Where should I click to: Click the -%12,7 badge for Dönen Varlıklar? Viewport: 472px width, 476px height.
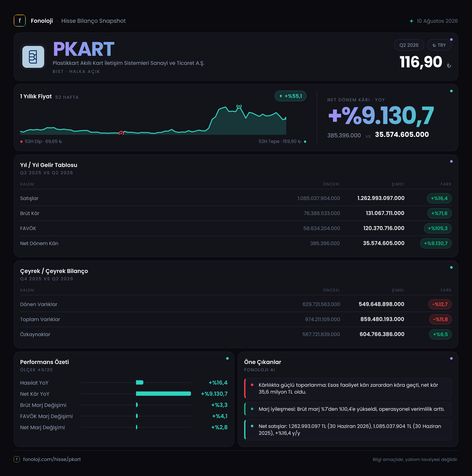click(440, 304)
